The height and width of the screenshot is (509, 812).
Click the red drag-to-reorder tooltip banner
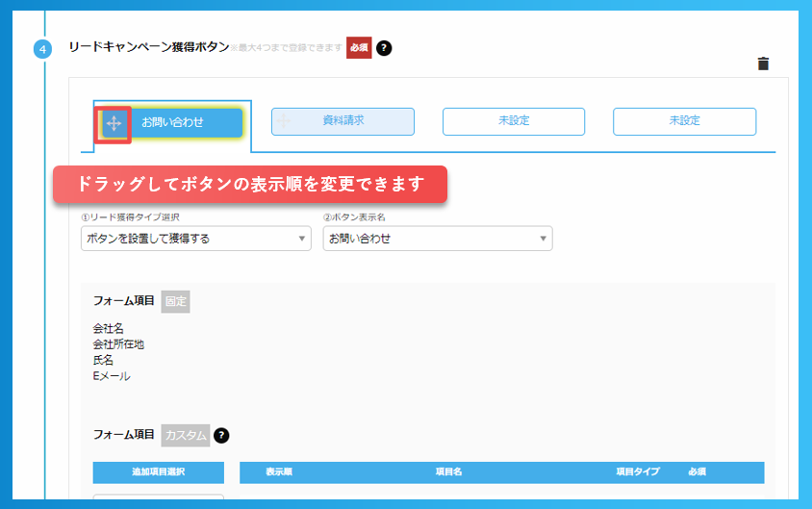[x=250, y=184]
